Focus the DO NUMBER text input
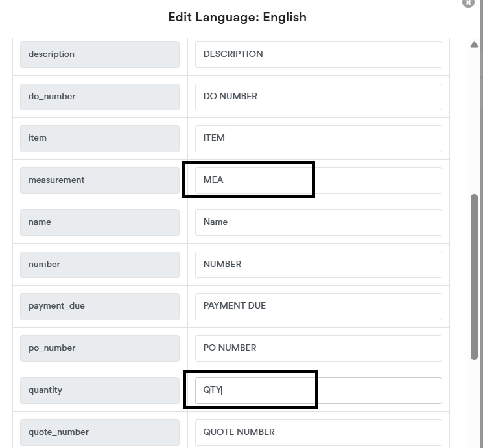483x448 pixels. [318, 97]
